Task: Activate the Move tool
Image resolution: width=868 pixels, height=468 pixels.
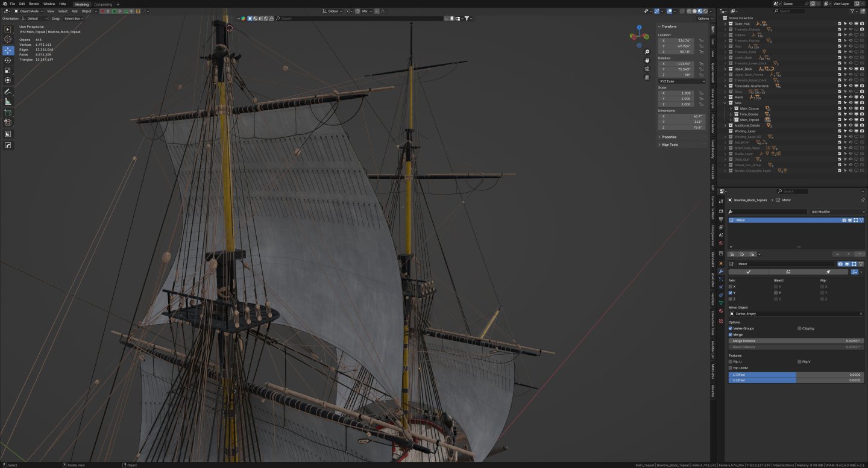Action: pos(8,51)
